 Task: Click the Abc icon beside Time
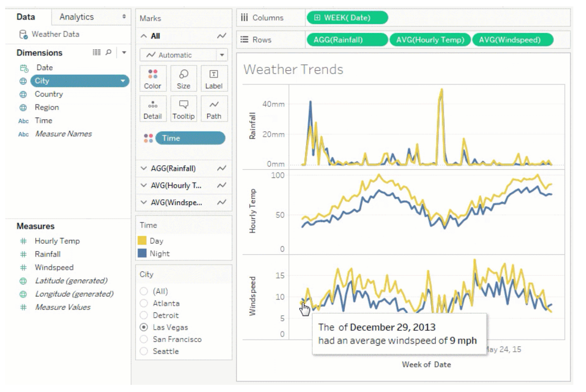tap(23, 121)
